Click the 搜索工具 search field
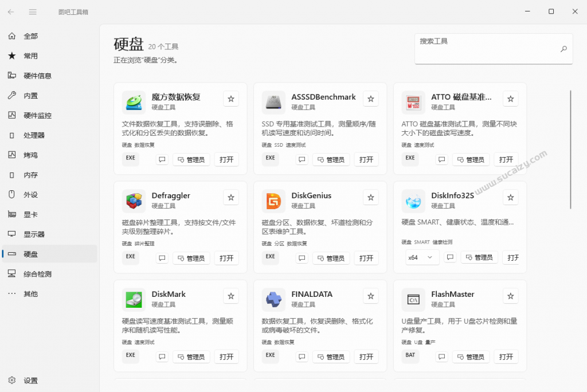This screenshot has height=392, width=587. coord(494,49)
